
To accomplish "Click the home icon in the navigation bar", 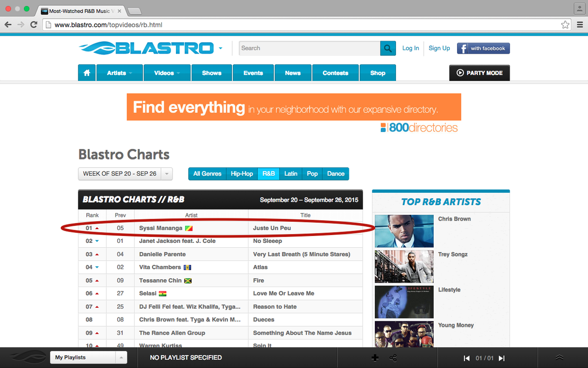I will pyautogui.click(x=87, y=73).
